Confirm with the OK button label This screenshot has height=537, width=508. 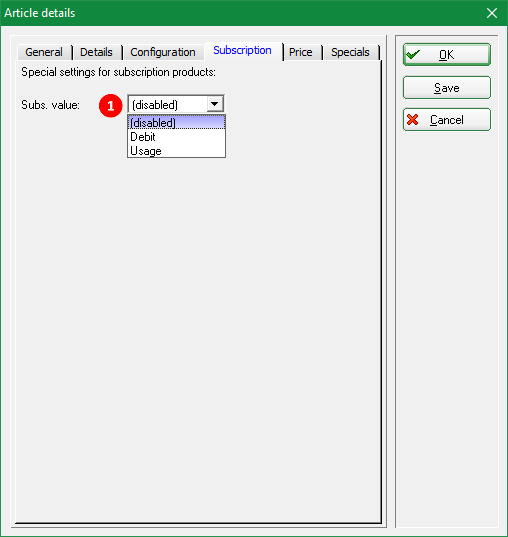coord(447,54)
